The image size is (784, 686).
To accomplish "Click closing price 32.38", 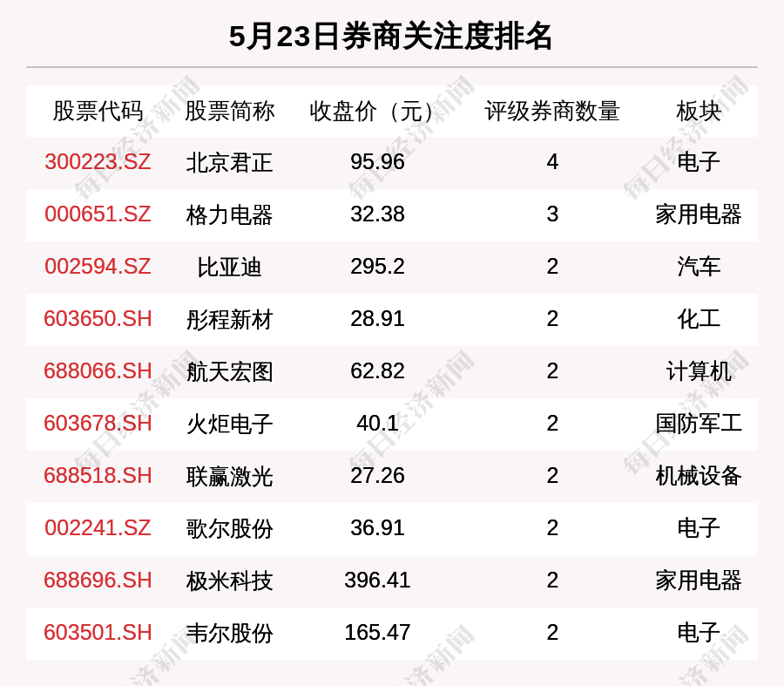I will pos(377,214).
